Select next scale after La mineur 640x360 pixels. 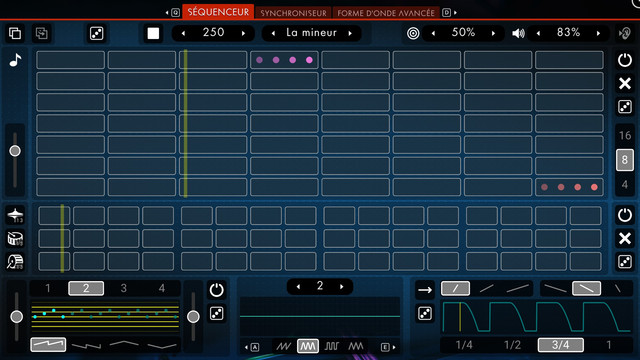(350, 33)
